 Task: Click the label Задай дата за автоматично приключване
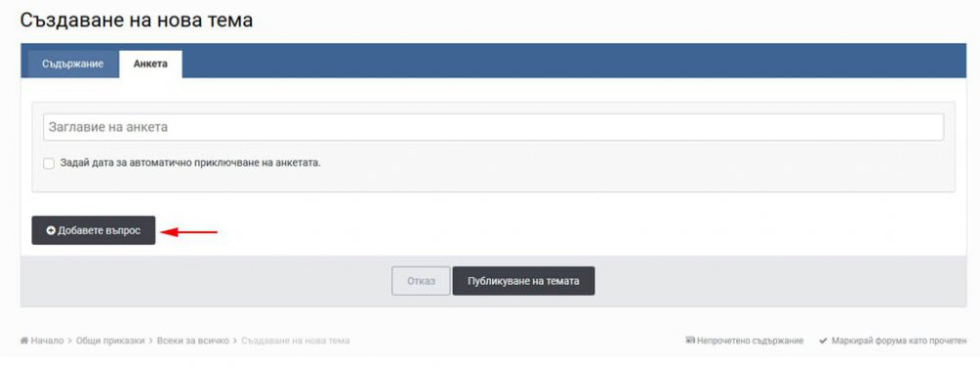190,163
